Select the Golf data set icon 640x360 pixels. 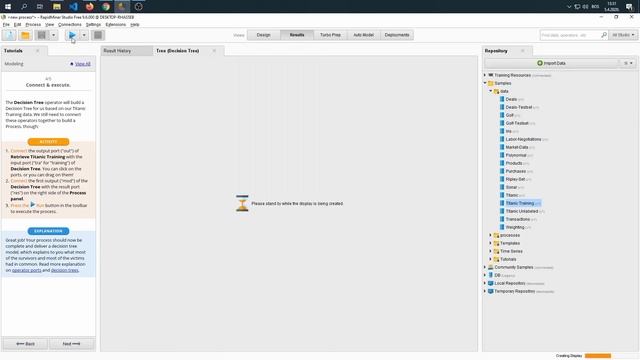502,115
